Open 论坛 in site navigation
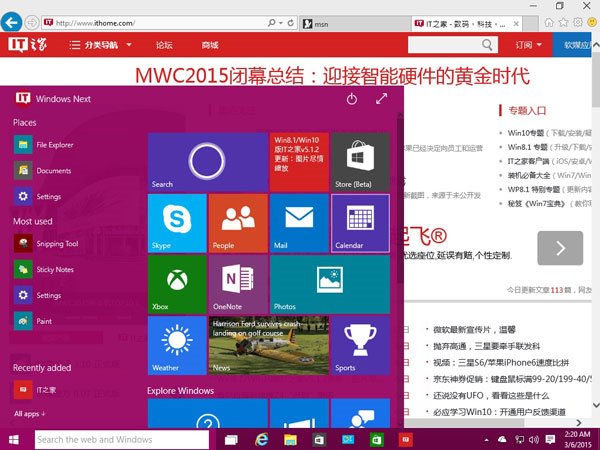 (x=164, y=45)
